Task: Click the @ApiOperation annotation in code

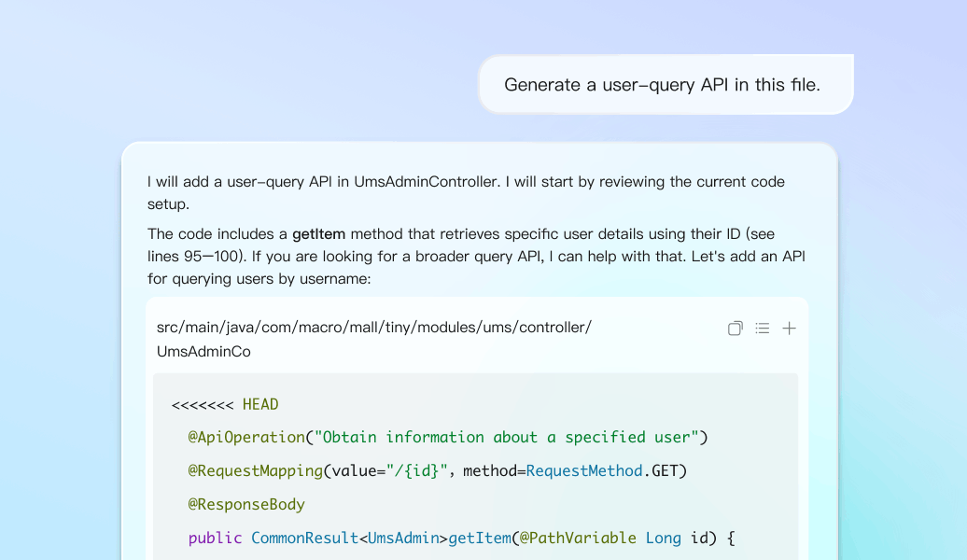Action: [x=246, y=437]
